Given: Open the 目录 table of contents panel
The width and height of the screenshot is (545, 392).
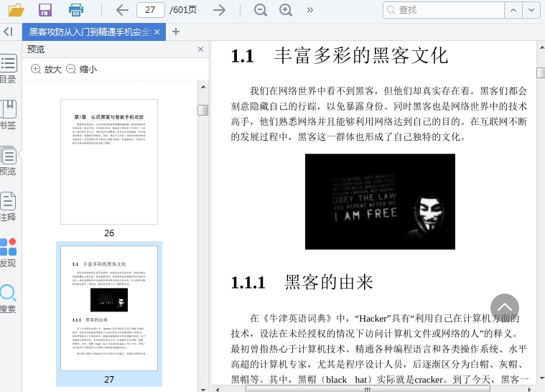Looking at the screenshot, I should pos(9,69).
